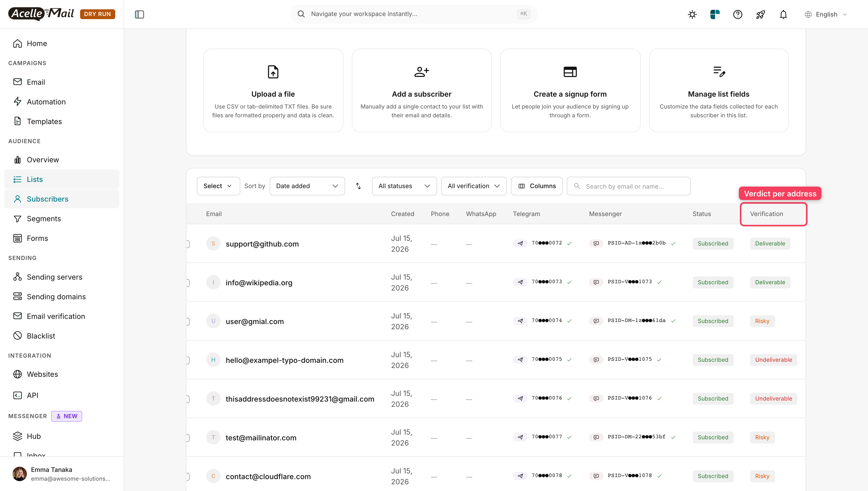Click Verification column header
This screenshot has width=868, height=491.
(766, 214)
